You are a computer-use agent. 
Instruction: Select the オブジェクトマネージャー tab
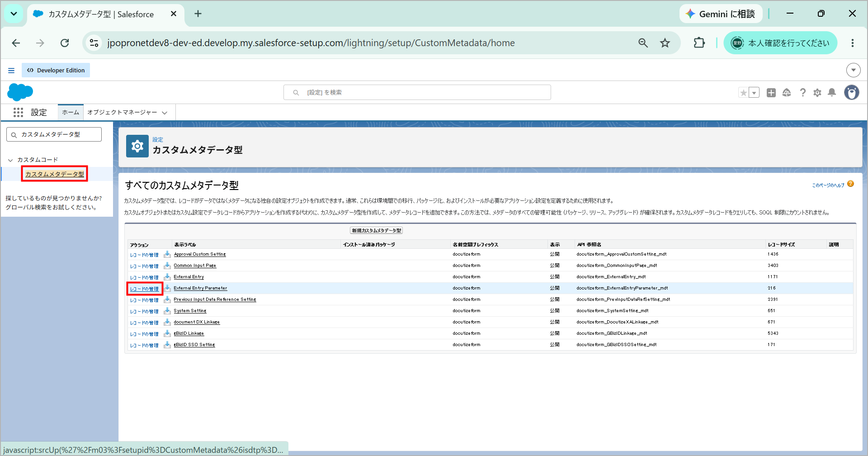(122, 112)
